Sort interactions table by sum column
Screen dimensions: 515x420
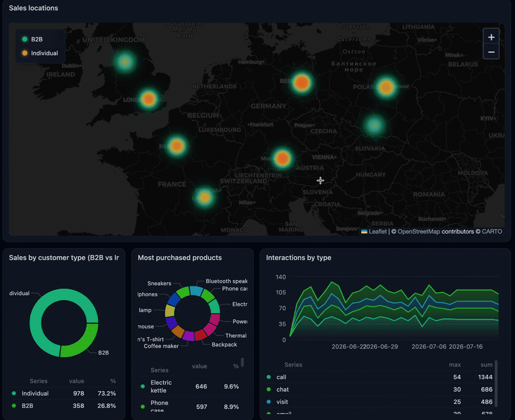coord(487,365)
